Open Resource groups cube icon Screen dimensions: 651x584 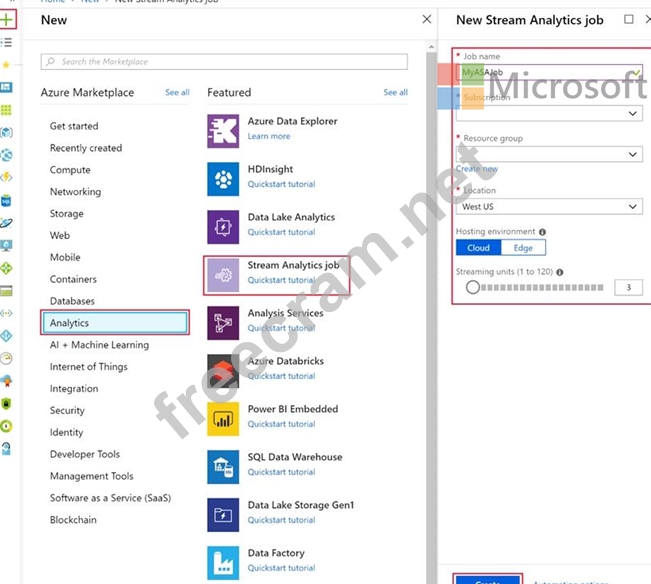tap(6, 132)
